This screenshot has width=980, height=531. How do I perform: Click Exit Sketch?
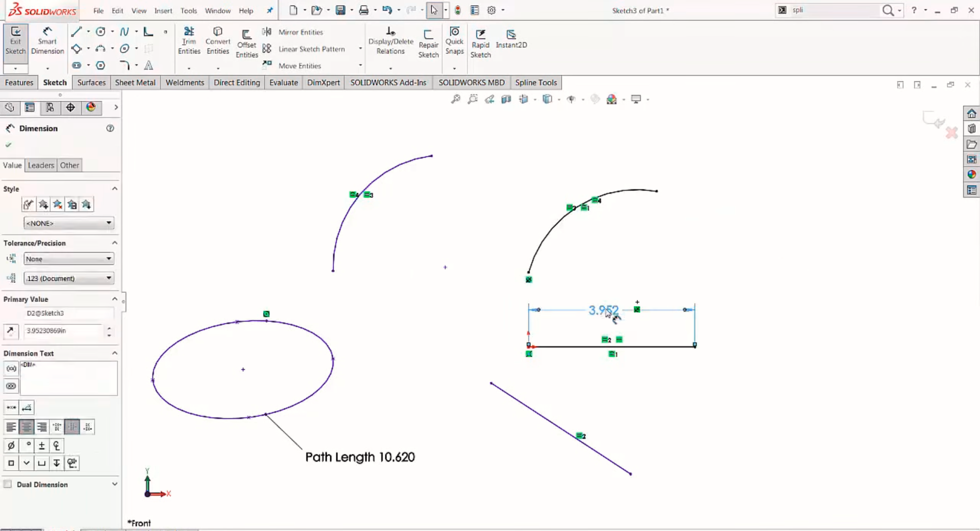click(15, 41)
